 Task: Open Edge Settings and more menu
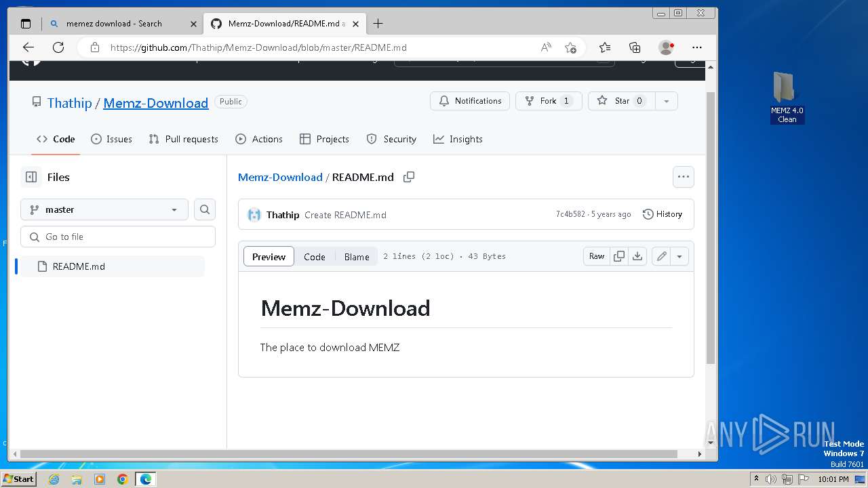pos(697,47)
